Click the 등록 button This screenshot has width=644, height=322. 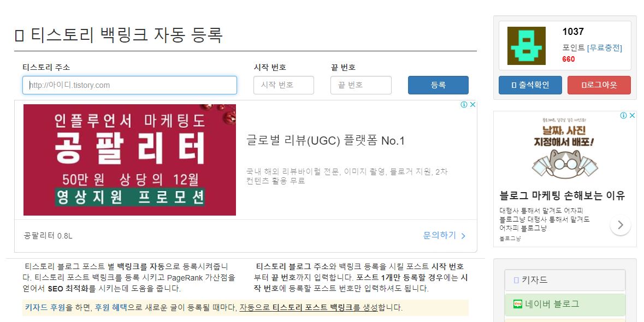click(438, 85)
